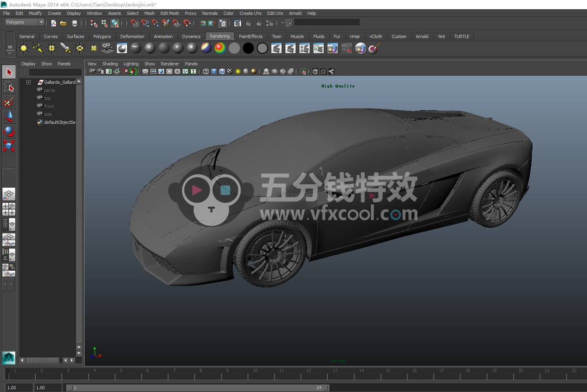Open the viewport Panels menu
The width and height of the screenshot is (587, 392).
coord(191,64)
